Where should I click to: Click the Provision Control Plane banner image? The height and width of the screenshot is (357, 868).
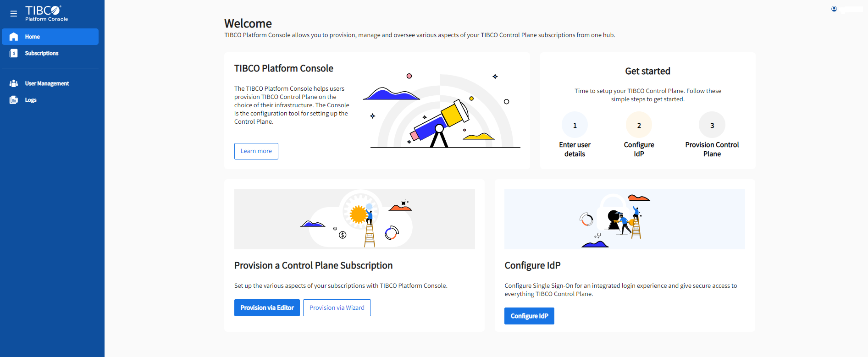tap(354, 219)
